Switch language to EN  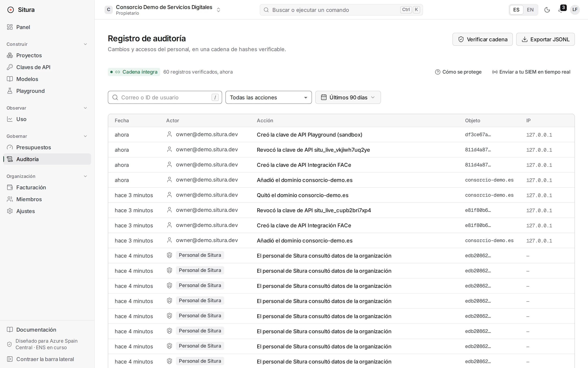pos(530,10)
